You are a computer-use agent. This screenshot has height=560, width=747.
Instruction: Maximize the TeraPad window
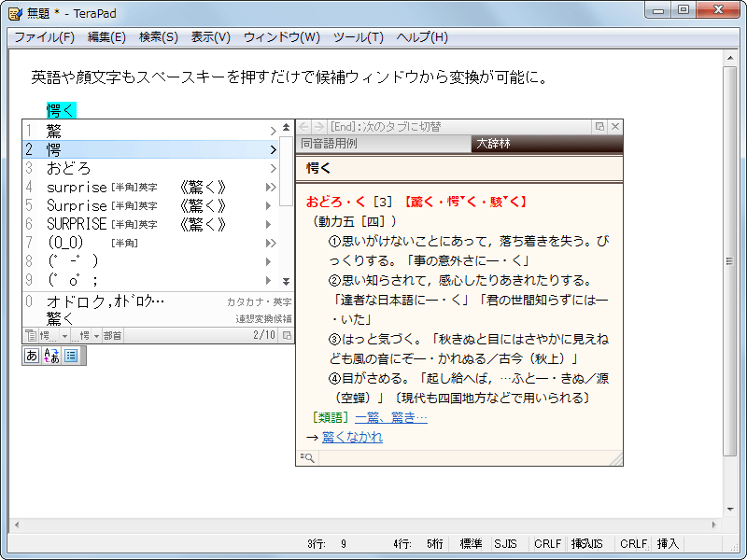point(684,10)
